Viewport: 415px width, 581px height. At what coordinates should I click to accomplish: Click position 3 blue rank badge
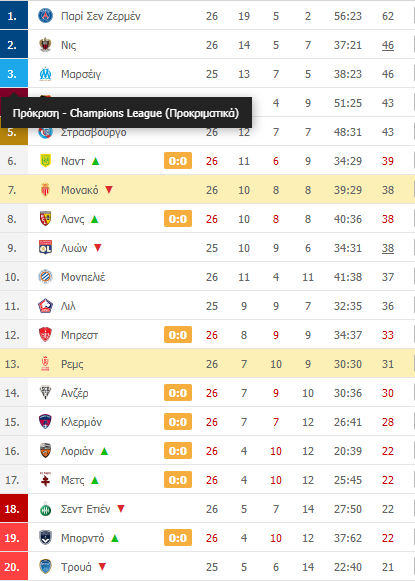14,74
